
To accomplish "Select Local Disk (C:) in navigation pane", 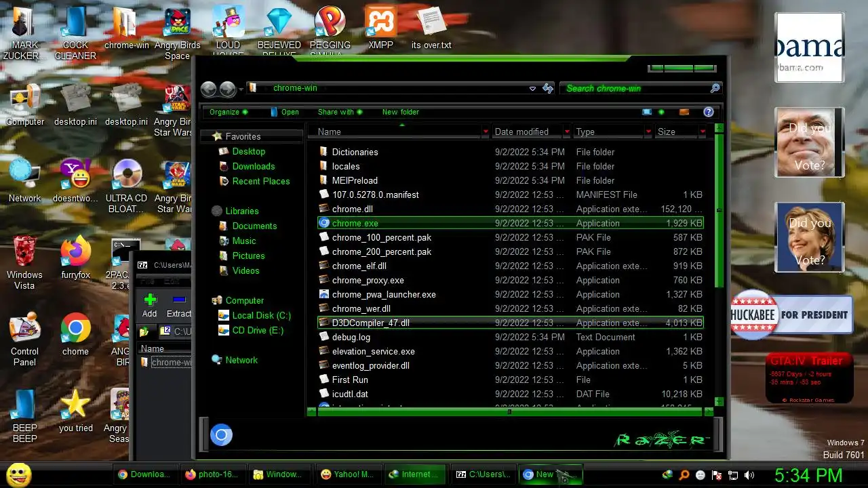I will point(261,315).
